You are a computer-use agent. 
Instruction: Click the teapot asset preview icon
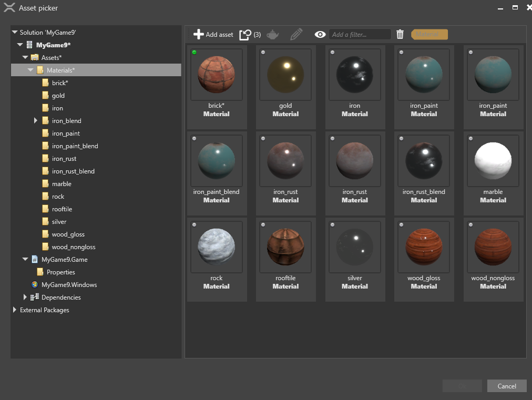pyautogui.click(x=272, y=34)
